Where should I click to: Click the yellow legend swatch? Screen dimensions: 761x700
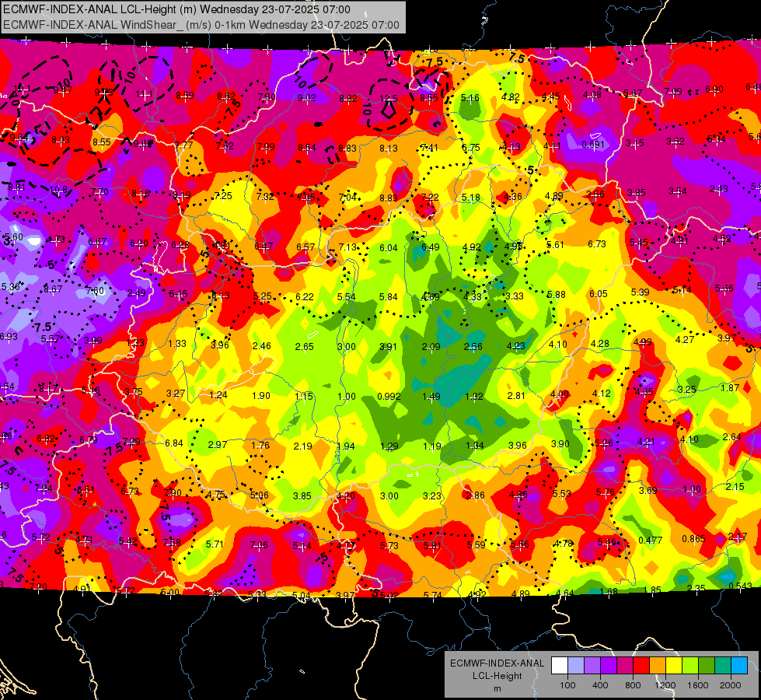pos(674,665)
